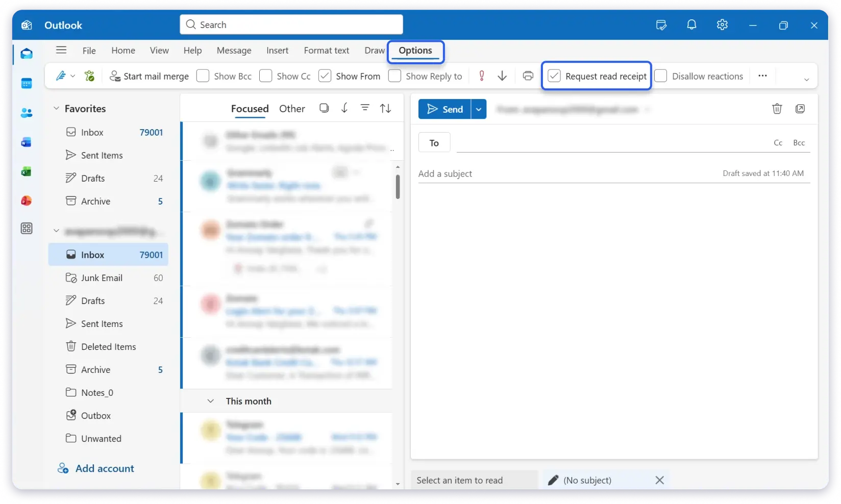
Task: Open Deleted Items folder
Action: point(108,346)
